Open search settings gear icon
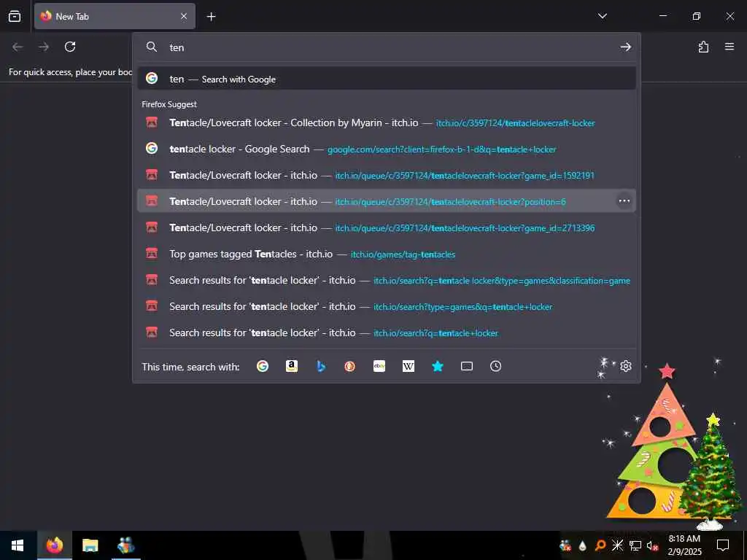This screenshot has height=560, width=747. click(625, 366)
